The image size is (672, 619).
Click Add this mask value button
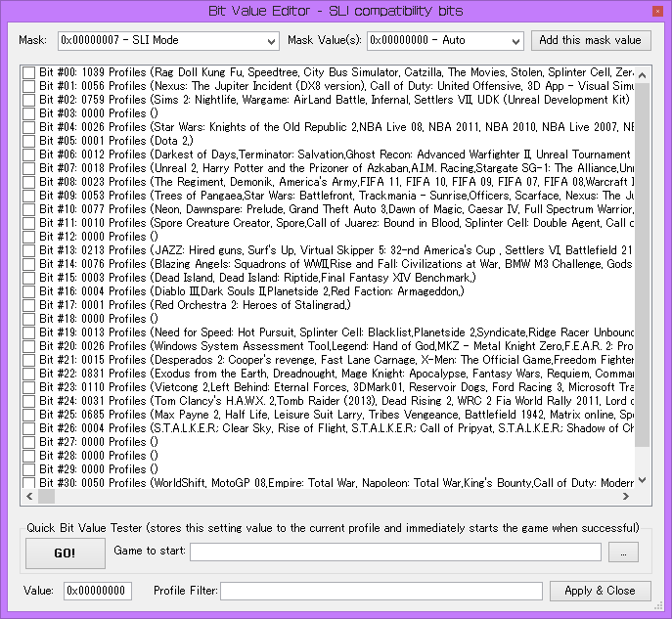591,40
